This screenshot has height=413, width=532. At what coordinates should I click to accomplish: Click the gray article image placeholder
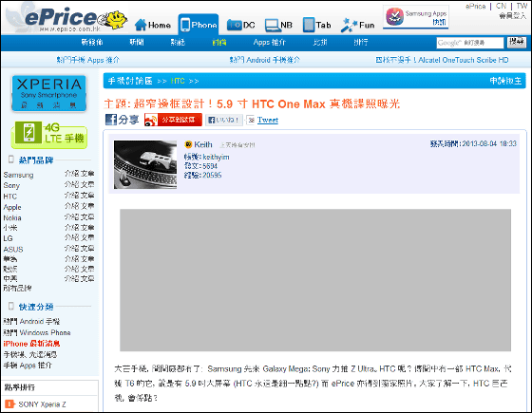315,280
